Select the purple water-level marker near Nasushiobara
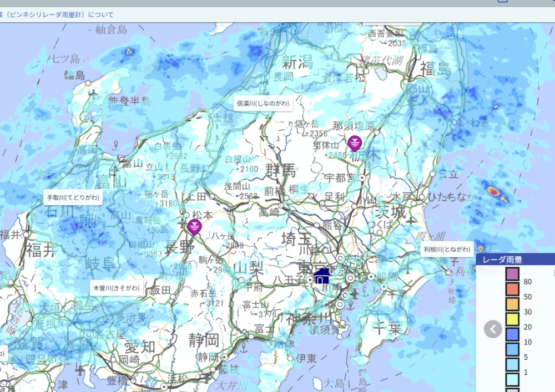 (355, 144)
